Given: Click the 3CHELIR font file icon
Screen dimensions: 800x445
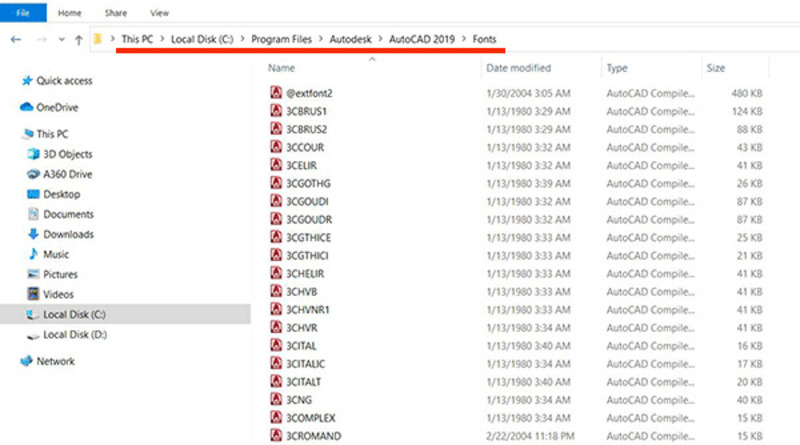Looking at the screenshot, I should tap(276, 273).
